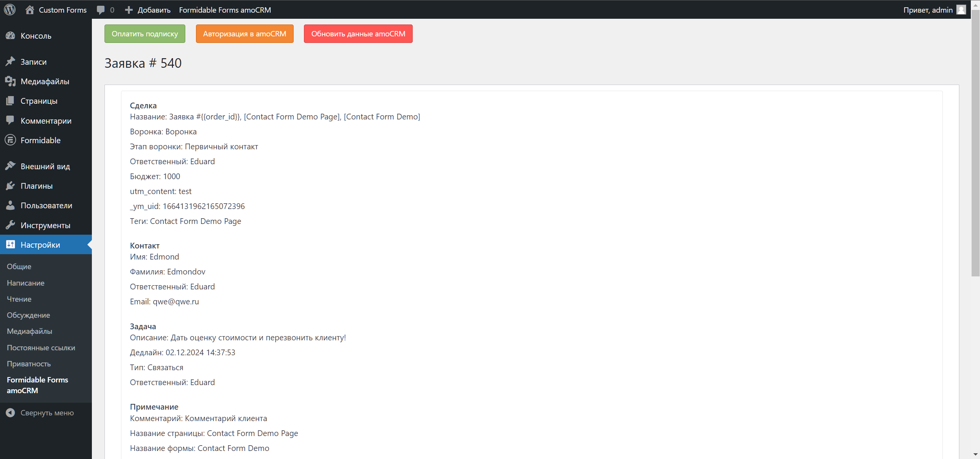Open Плагины via the plug icon
Image resolution: width=980 pixels, height=459 pixels.
point(10,186)
